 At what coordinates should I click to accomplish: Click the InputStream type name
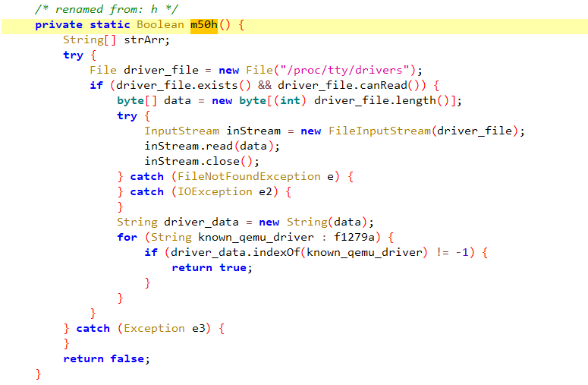[x=182, y=131]
